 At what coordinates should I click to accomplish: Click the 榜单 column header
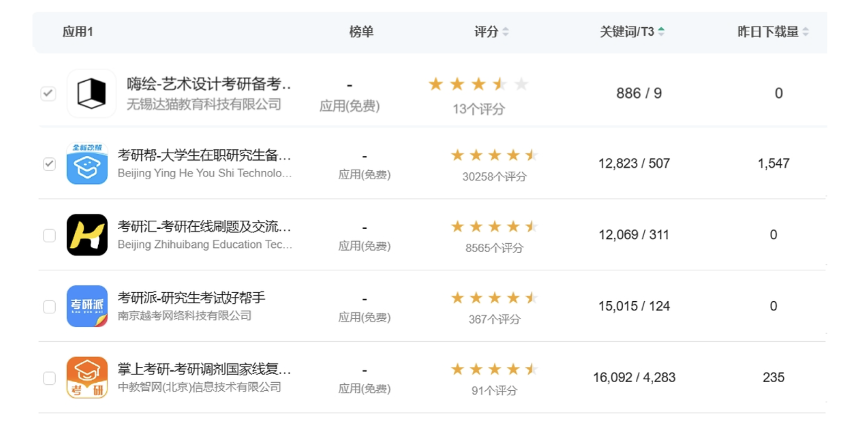(361, 32)
